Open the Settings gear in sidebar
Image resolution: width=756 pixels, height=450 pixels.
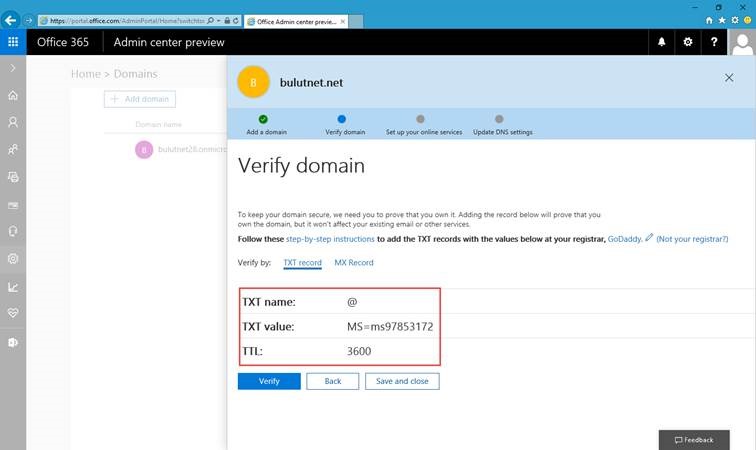(x=13, y=259)
